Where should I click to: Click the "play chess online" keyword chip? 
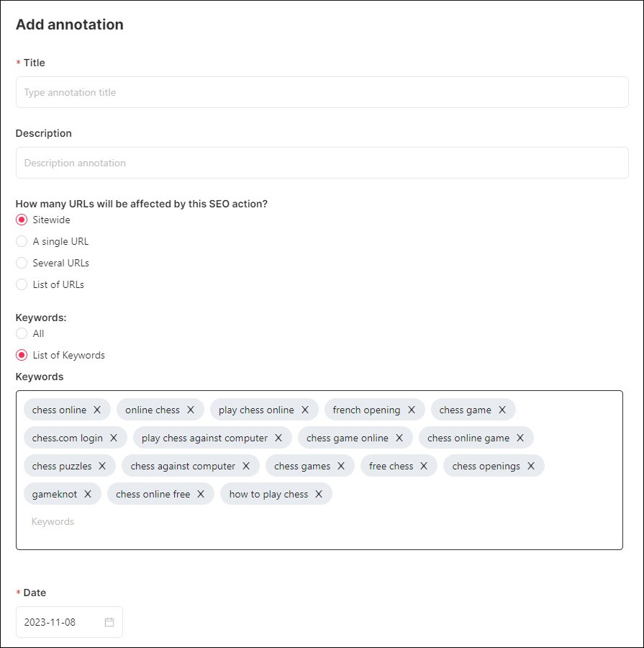click(256, 410)
